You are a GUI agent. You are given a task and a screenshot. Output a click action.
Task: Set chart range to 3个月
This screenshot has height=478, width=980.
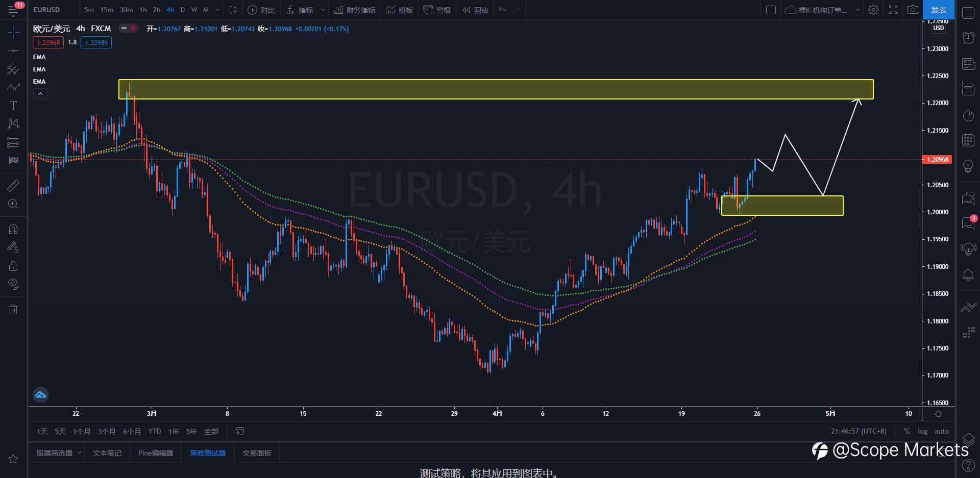click(x=107, y=431)
